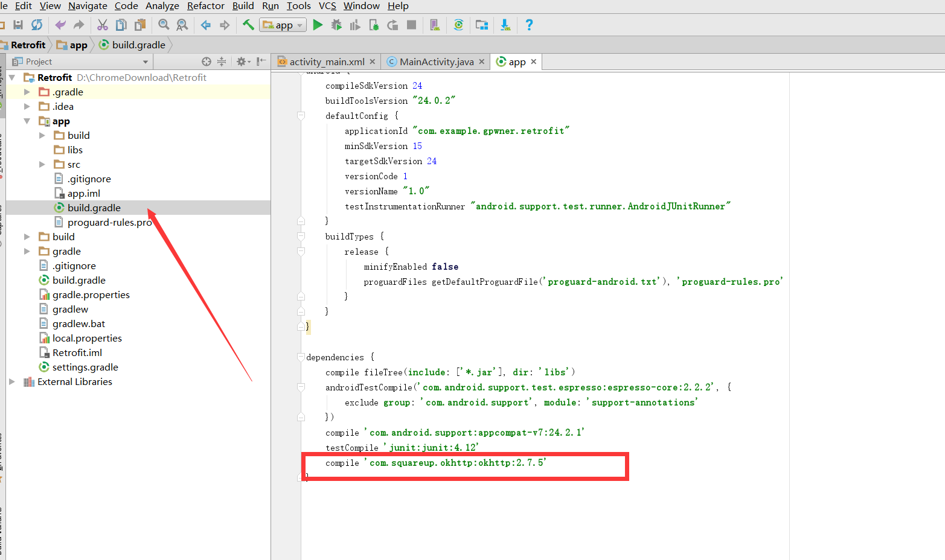Click the Replace magnifier icon

182,25
